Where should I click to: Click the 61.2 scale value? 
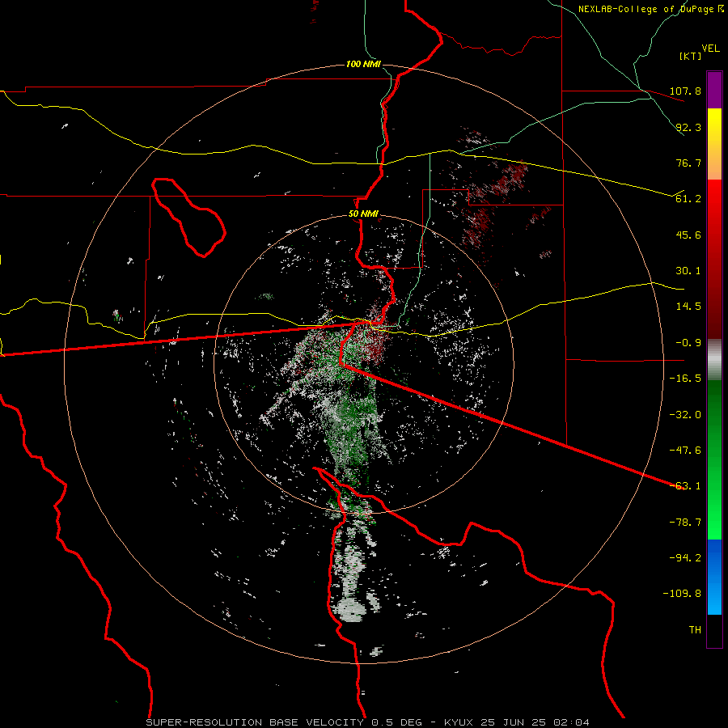(688, 199)
